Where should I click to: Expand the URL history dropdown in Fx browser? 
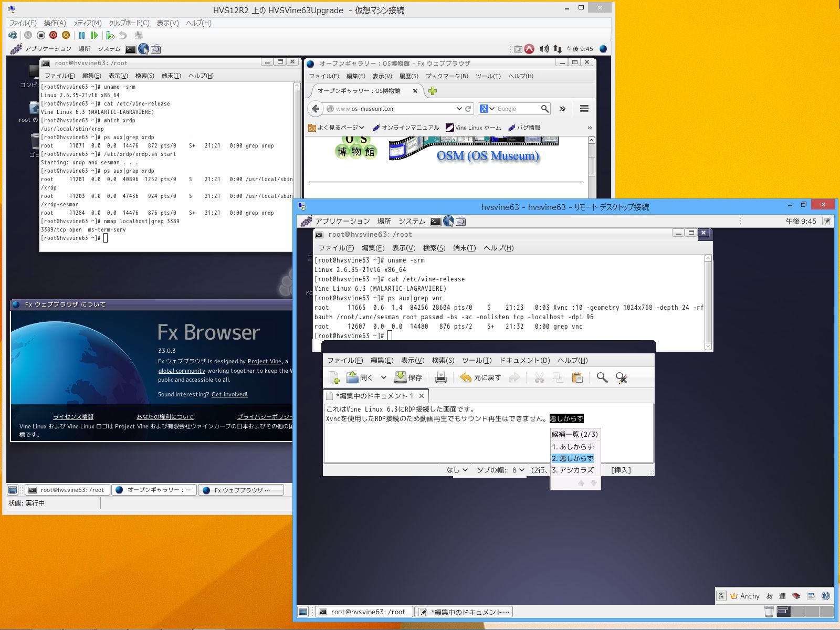pos(459,109)
